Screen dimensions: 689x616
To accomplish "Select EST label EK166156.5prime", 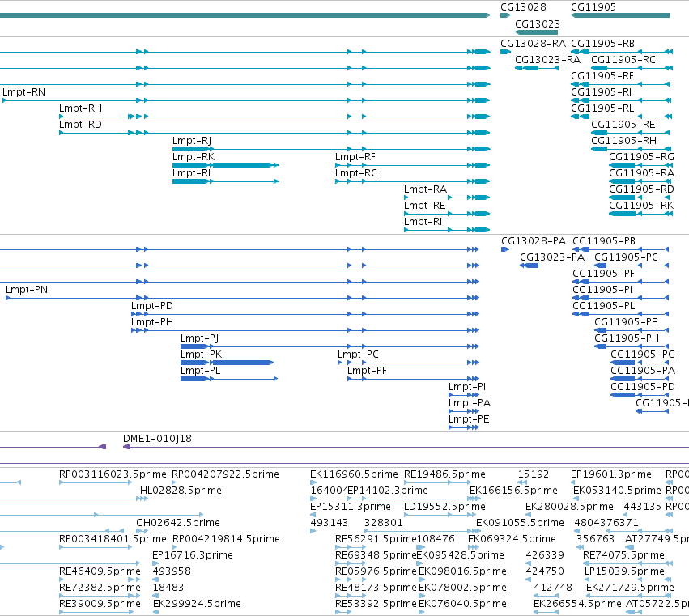I will point(513,491).
